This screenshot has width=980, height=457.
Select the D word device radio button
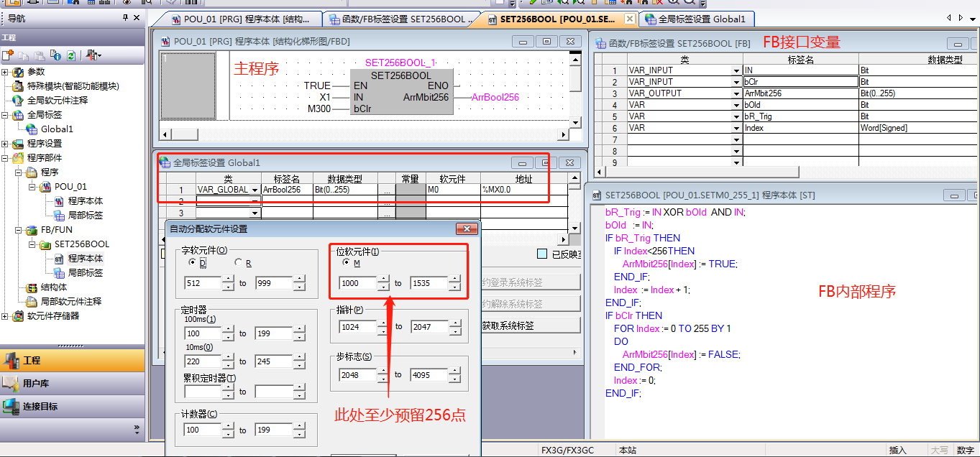point(192,263)
